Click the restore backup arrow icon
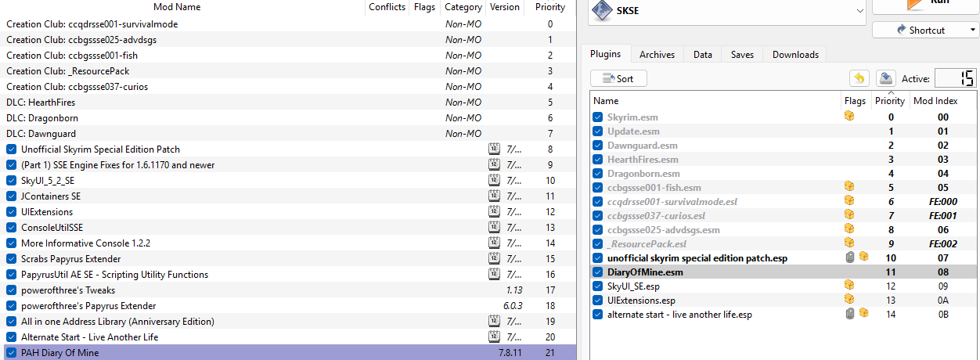980x360 pixels. click(x=859, y=78)
